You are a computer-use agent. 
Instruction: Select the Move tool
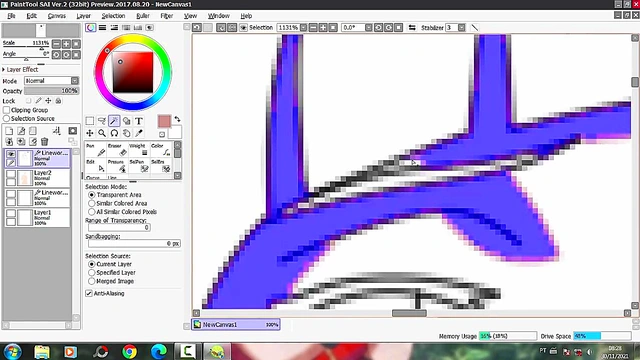point(90,133)
